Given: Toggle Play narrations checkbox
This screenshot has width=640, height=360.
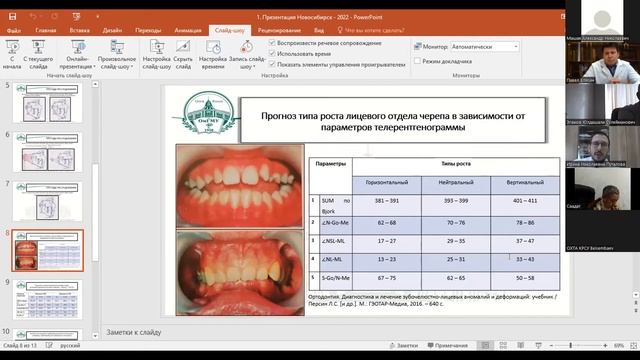Looking at the screenshot, I should coord(272,43).
